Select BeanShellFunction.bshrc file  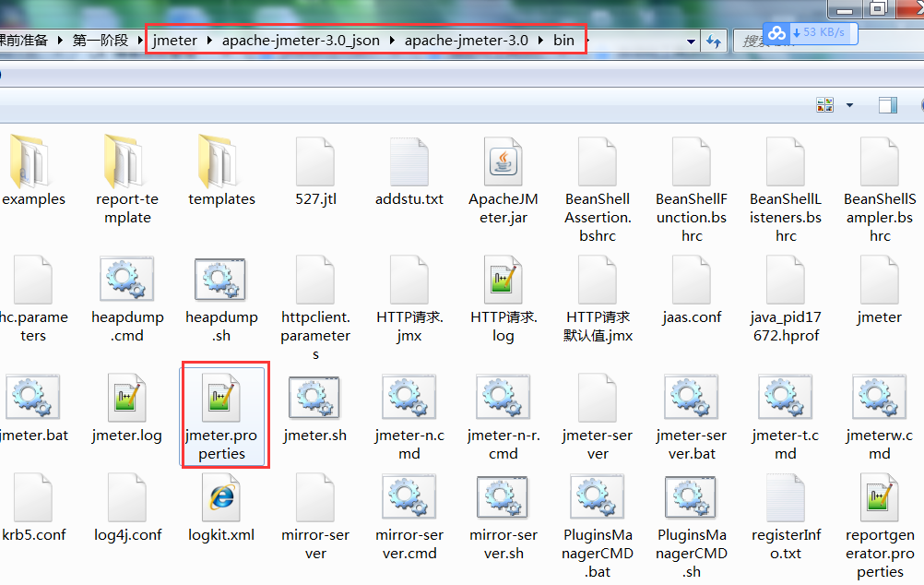pos(692,190)
